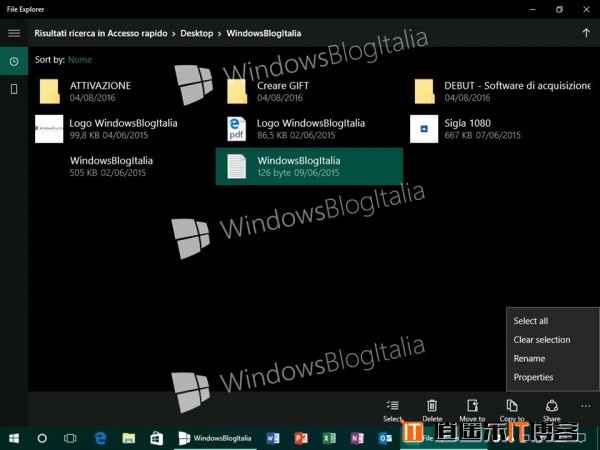
Task: Switch to WindowsBlogItalia taskbar app
Action: [x=215, y=438]
